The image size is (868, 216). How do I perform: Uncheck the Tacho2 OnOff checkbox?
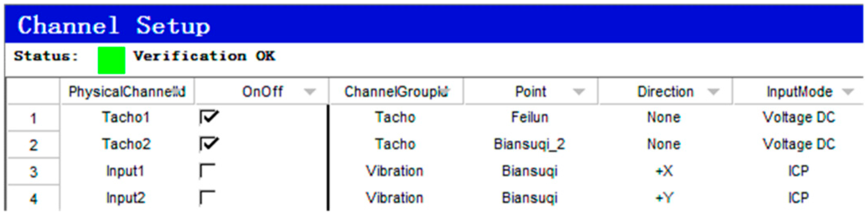click(x=209, y=144)
